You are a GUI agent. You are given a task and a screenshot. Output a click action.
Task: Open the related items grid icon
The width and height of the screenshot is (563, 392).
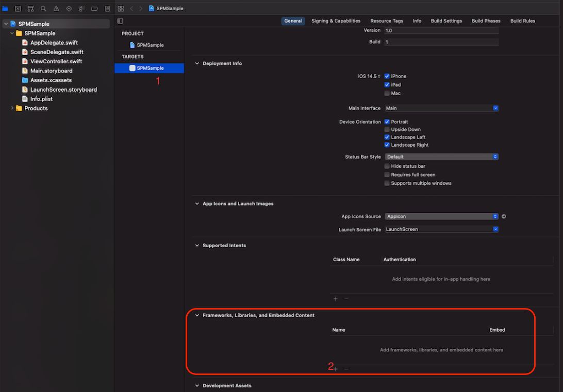click(x=121, y=9)
